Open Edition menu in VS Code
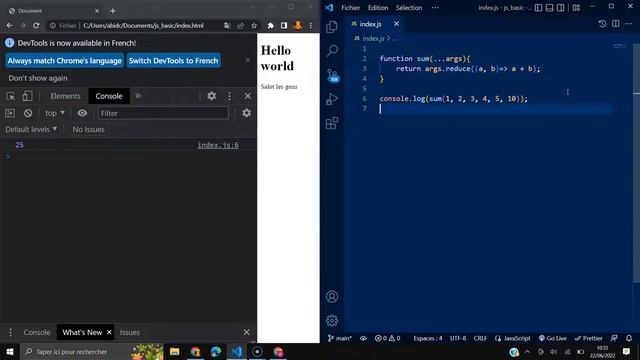The width and height of the screenshot is (640, 360). tap(378, 7)
